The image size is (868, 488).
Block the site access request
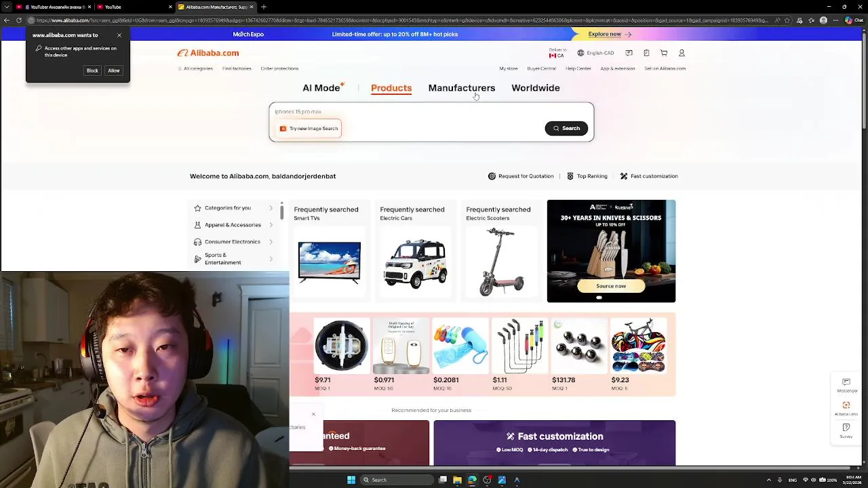(92, 70)
